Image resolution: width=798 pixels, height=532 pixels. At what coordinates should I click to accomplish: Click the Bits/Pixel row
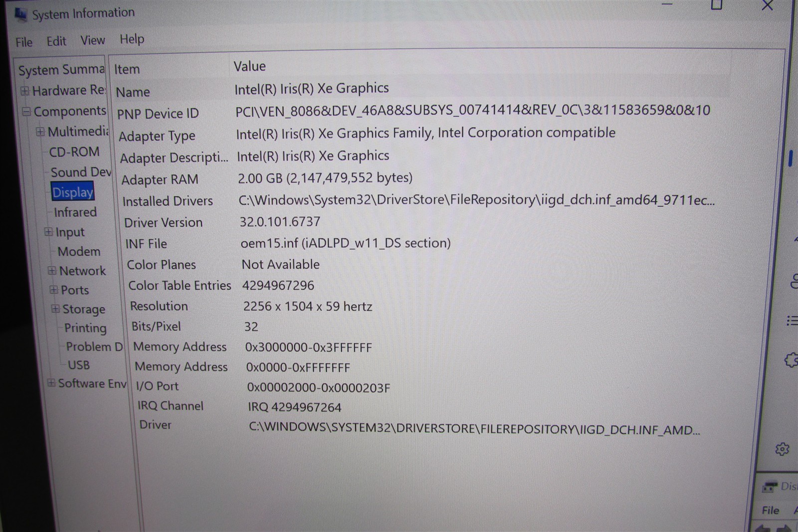(195, 327)
